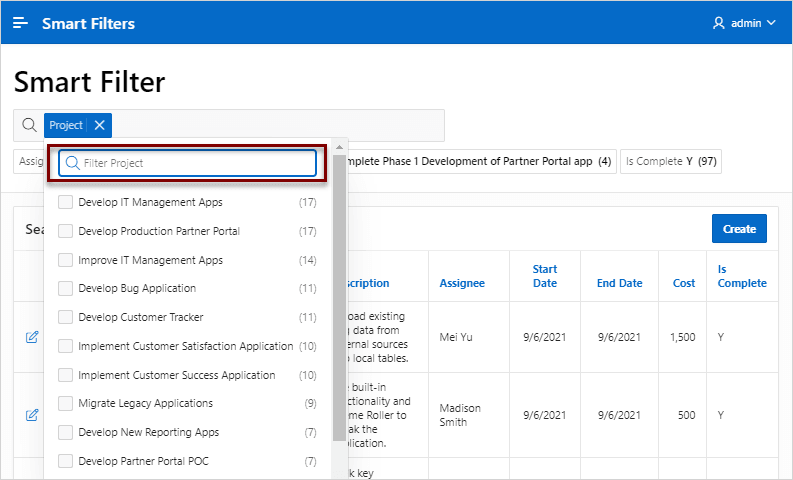Open the hamburger navigation menu
Image resolution: width=793 pixels, height=480 pixels.
click(20, 23)
